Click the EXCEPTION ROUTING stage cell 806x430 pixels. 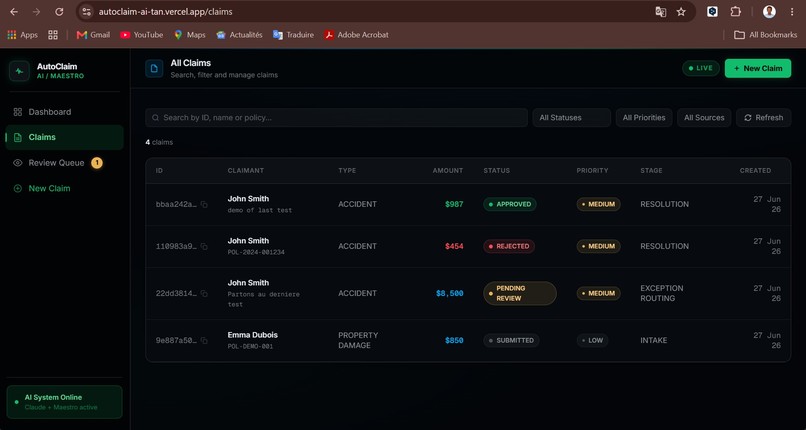(x=662, y=293)
